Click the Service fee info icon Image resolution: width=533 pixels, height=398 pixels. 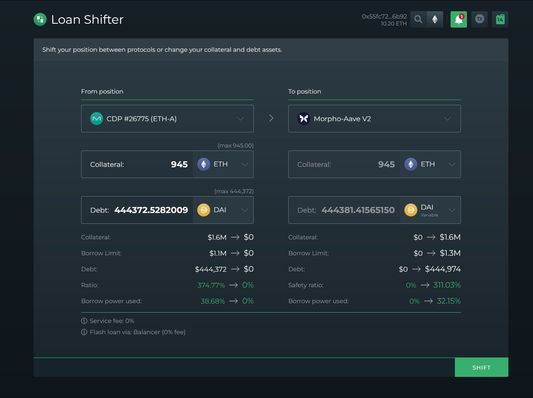84,321
